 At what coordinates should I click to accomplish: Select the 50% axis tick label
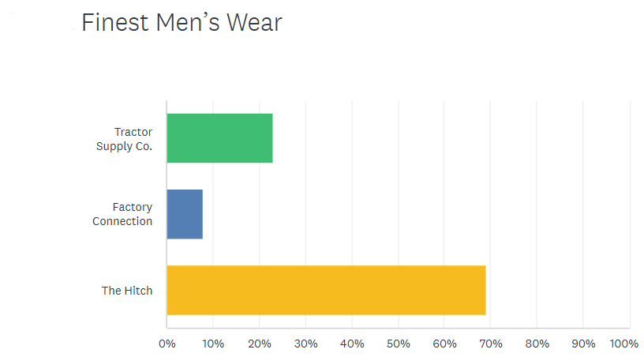[398, 344]
